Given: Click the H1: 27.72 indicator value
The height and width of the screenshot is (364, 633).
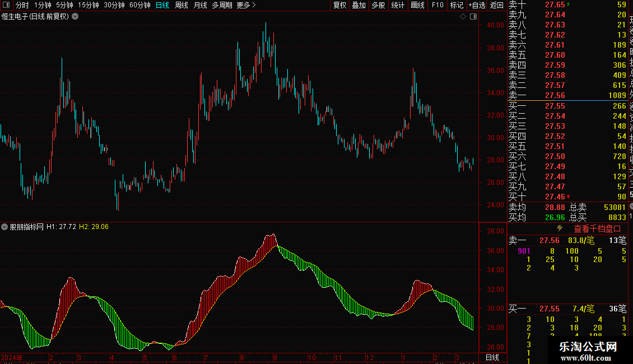Looking at the screenshot, I should click(61, 227).
